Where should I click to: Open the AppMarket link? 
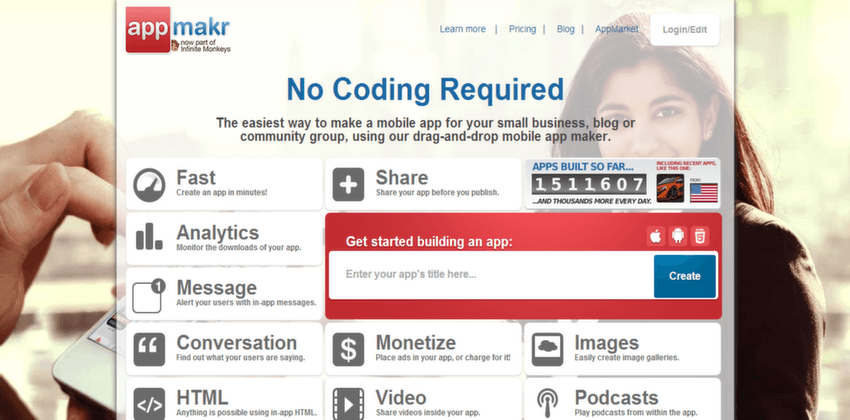coord(616,29)
